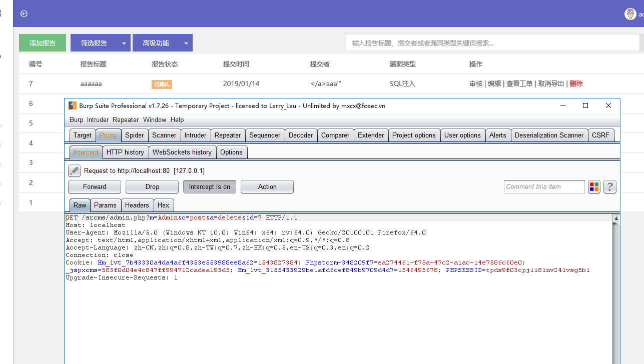This screenshot has width=644, height=364.
Task: Click the SQL注入 vulnerability type cell
Action: pyautogui.click(x=402, y=84)
